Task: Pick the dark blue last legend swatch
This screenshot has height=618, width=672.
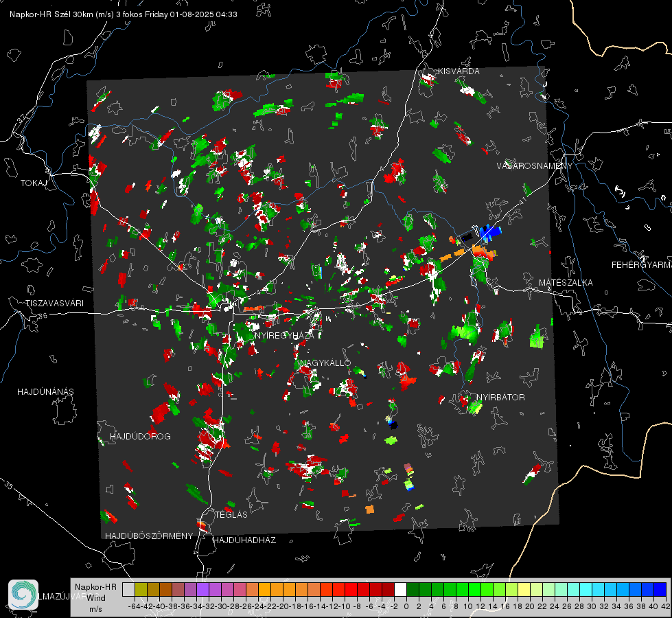Action: coord(660,589)
